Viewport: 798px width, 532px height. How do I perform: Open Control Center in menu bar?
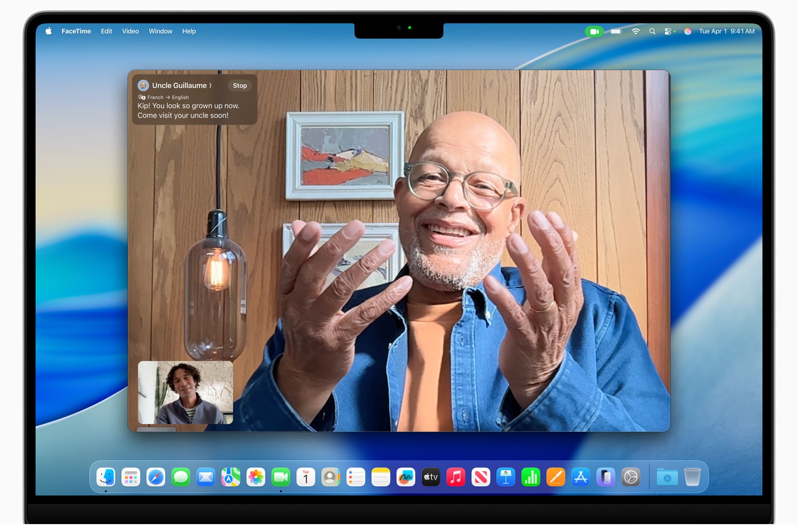pyautogui.click(x=668, y=31)
